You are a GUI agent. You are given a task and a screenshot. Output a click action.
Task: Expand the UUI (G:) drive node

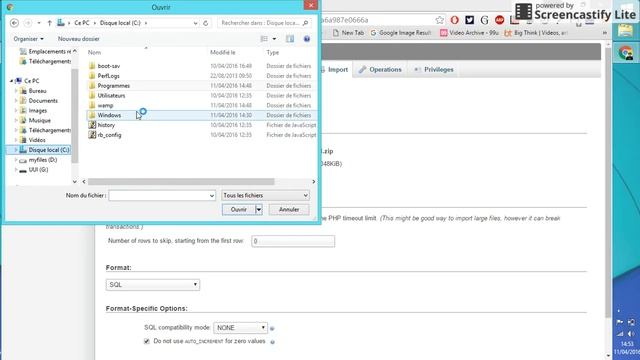16,169
